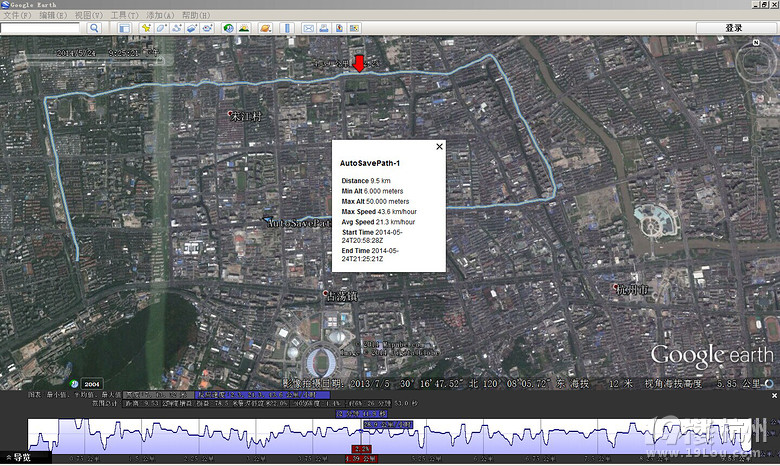The width and height of the screenshot is (780, 466).
Task: Toggle the sidebar panel icon
Action: pyautogui.click(x=124, y=28)
